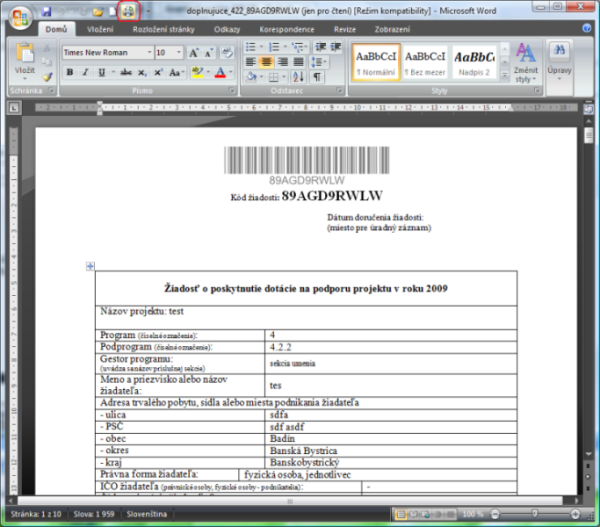Click the Format Painter brush icon
600x527 pixels.
[x=47, y=78]
